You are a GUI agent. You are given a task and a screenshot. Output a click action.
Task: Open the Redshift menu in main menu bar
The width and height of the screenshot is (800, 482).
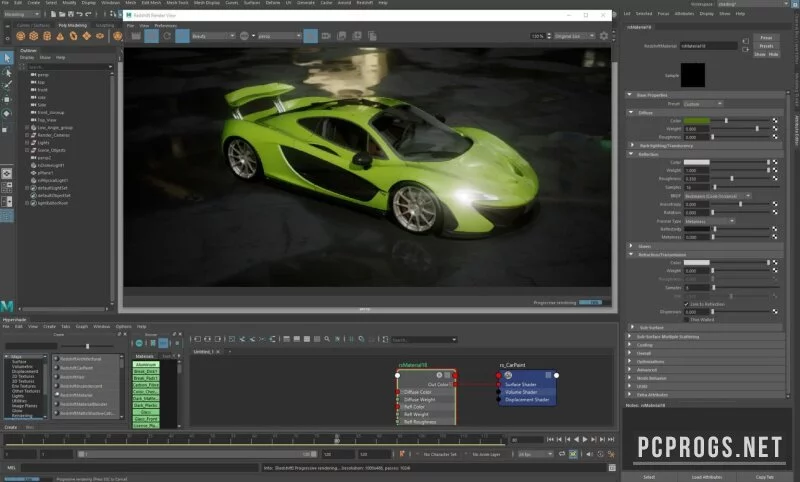364,3
